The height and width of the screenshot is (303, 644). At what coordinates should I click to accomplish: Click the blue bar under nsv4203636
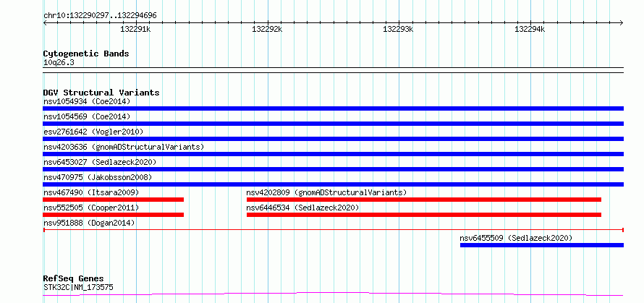[333, 154]
